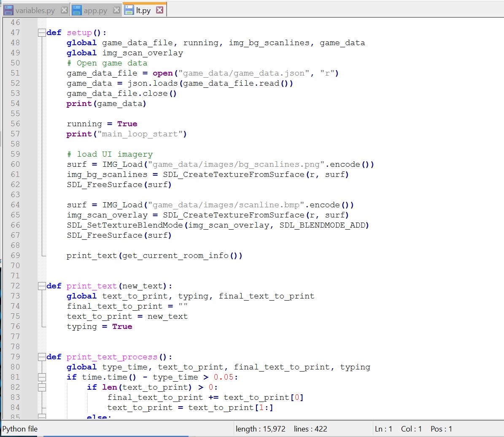Click the disk icon on variables.py tab

(x=8, y=10)
